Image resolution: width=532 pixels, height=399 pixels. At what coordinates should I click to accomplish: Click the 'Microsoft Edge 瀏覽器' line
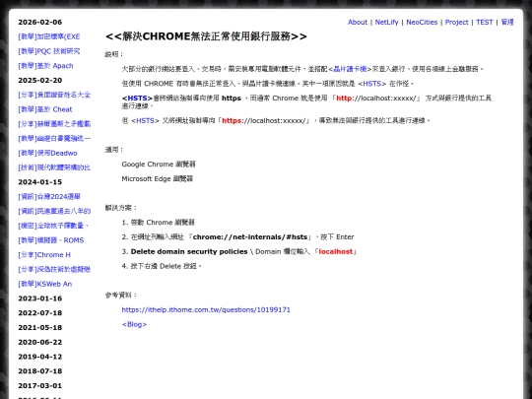tap(157, 178)
